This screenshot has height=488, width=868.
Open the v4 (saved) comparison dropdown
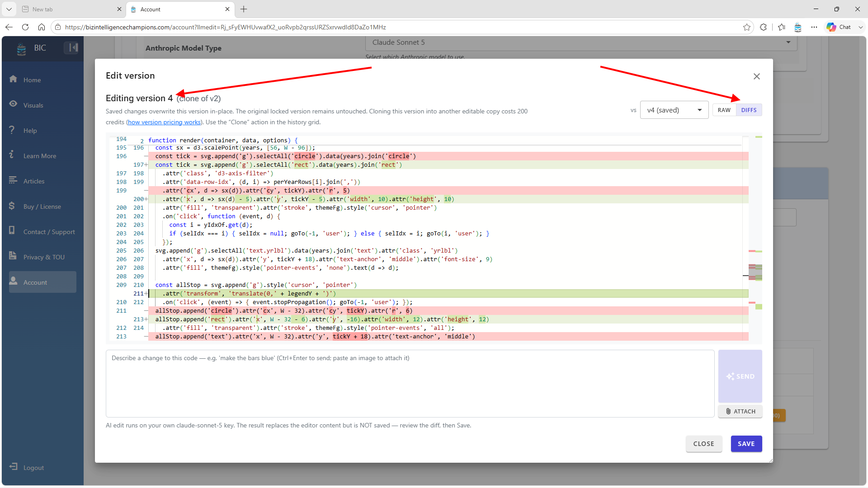[674, 110]
